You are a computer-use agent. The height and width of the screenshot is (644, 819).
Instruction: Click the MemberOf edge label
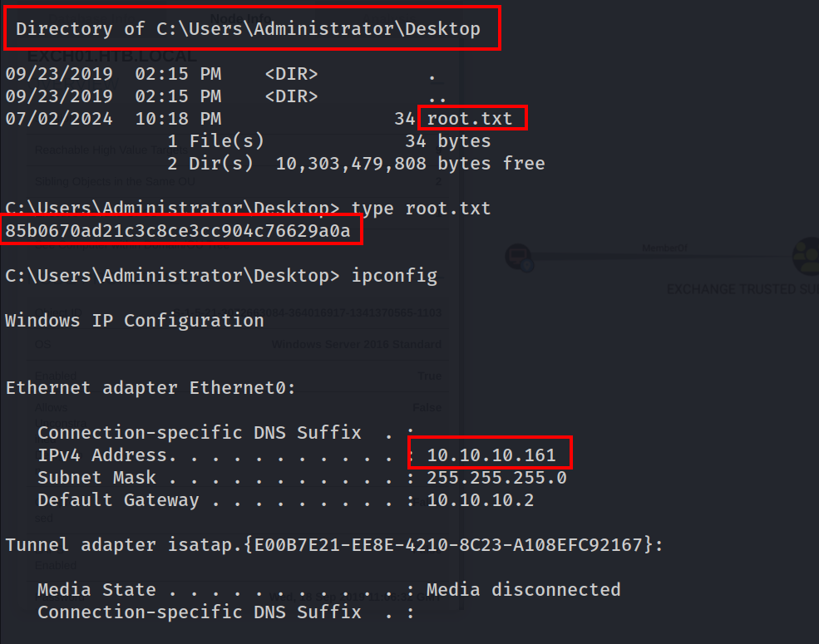tap(664, 248)
